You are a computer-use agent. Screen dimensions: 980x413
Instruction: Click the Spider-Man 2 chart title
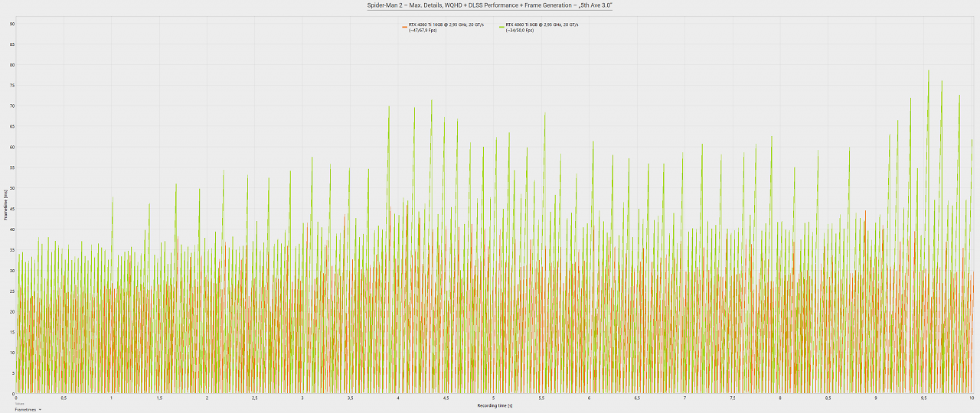click(x=490, y=5)
